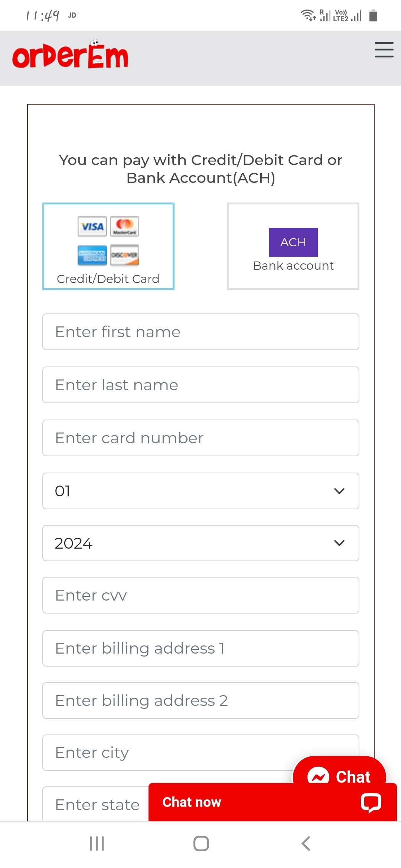Tap the Android home navigation button
Screen dimensions: 401x868
pos(201,844)
